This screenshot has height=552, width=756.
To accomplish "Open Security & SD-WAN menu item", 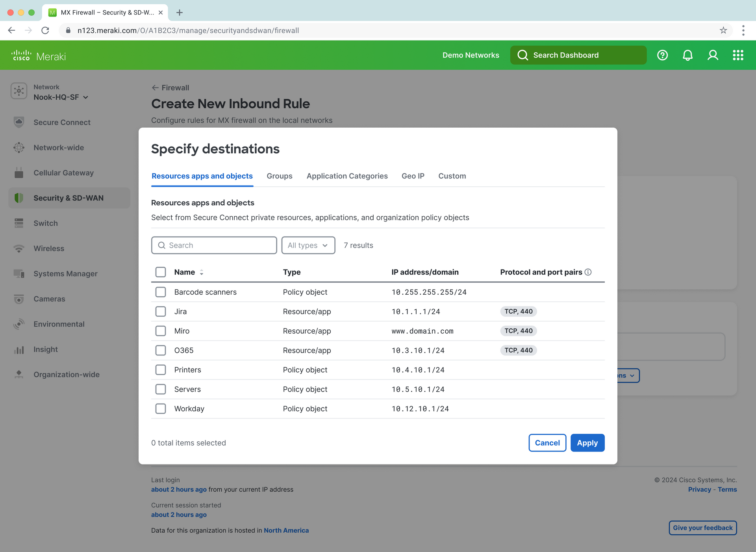I will pyautogui.click(x=69, y=198).
